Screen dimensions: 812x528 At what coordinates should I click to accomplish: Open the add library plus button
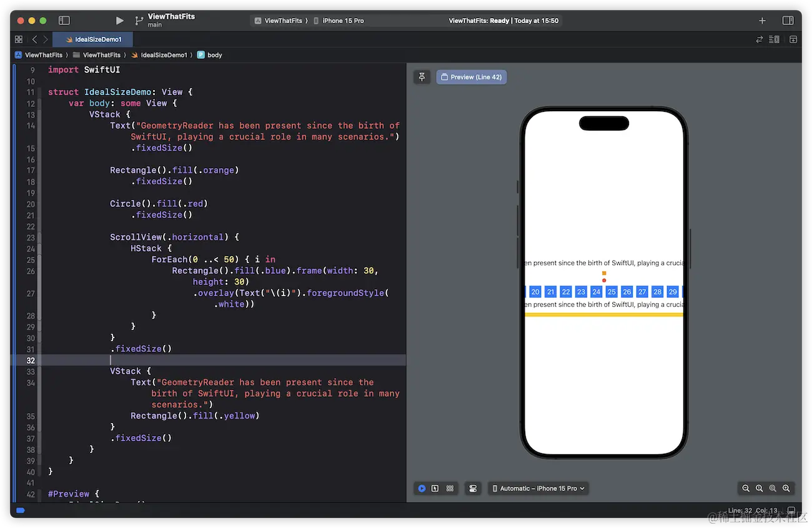[762, 21]
